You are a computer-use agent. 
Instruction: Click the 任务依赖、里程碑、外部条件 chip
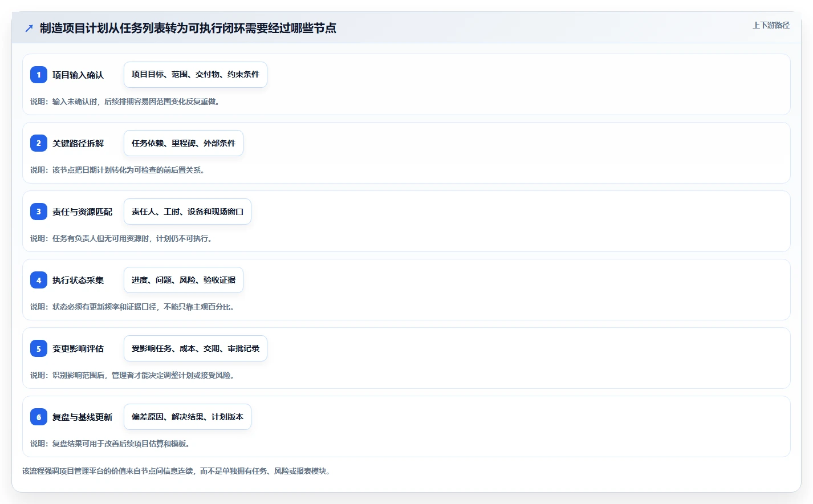184,143
